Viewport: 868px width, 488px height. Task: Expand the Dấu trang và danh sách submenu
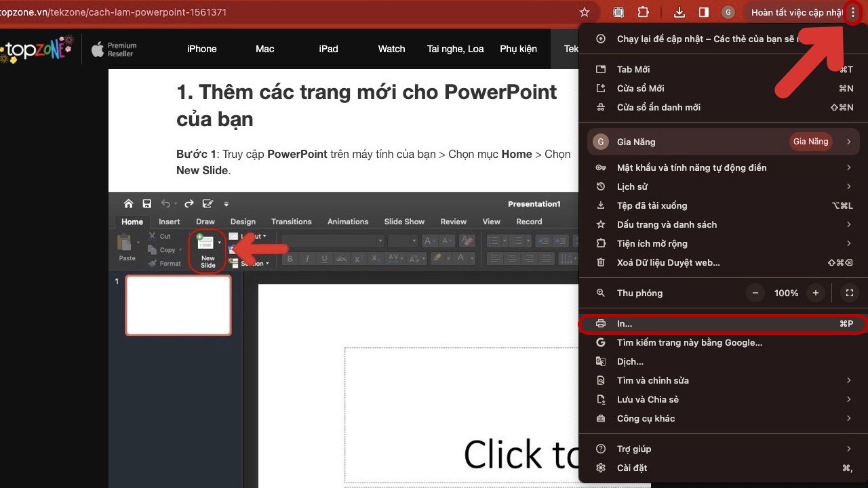[x=724, y=224]
